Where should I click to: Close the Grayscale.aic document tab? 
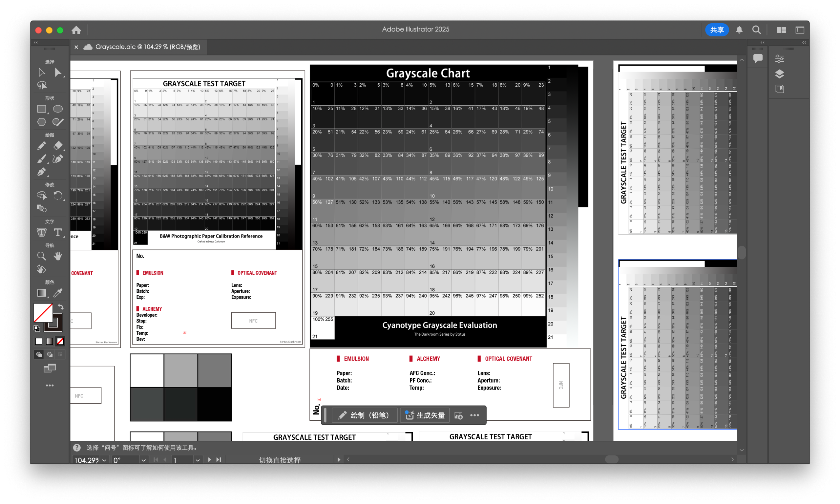coord(76,47)
